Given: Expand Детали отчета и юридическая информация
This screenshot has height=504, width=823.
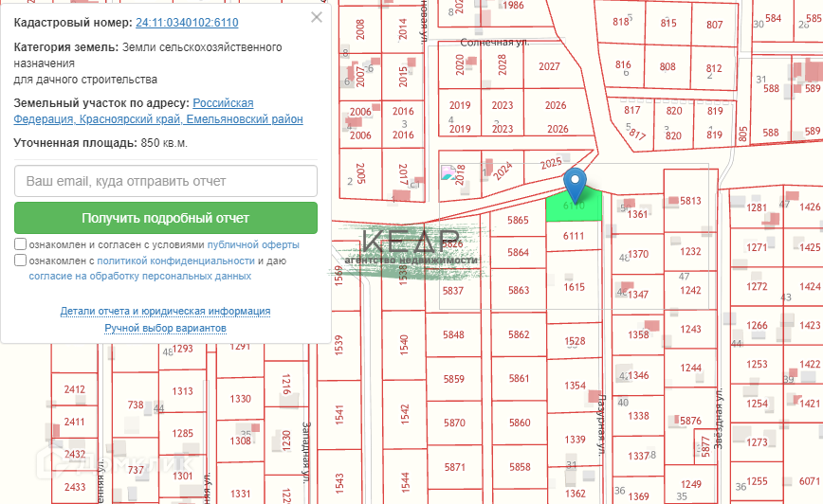Looking at the screenshot, I should [x=165, y=311].
